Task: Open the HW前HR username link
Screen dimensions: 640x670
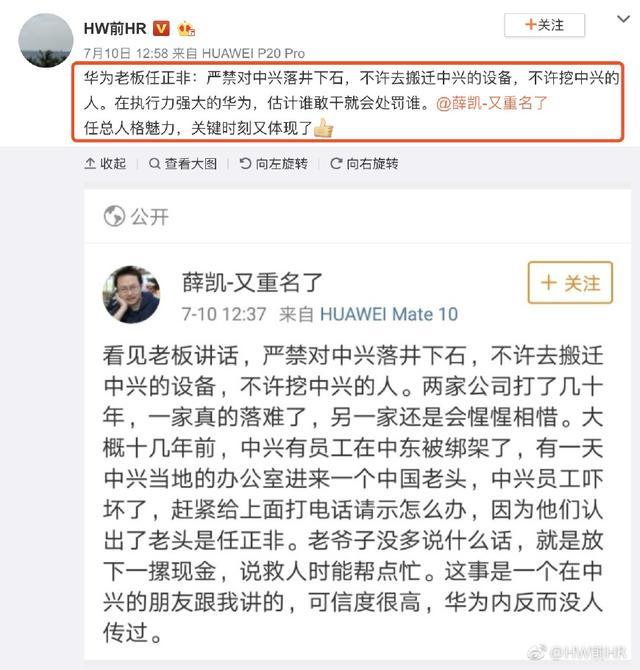Action: tap(115, 29)
